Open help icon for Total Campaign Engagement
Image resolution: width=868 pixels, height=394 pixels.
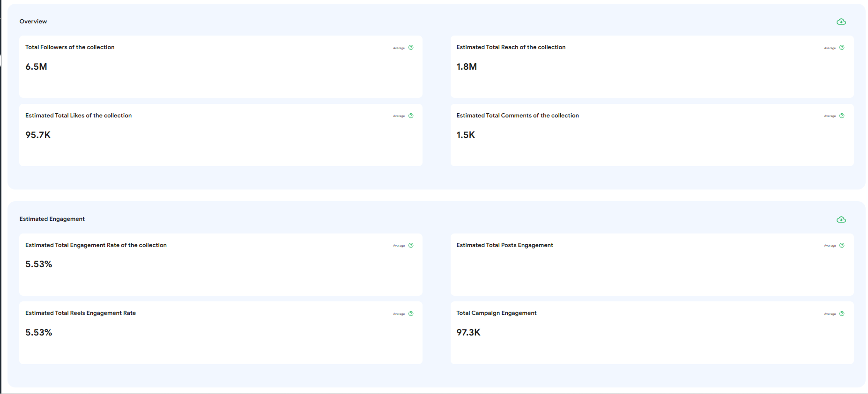[842, 314]
